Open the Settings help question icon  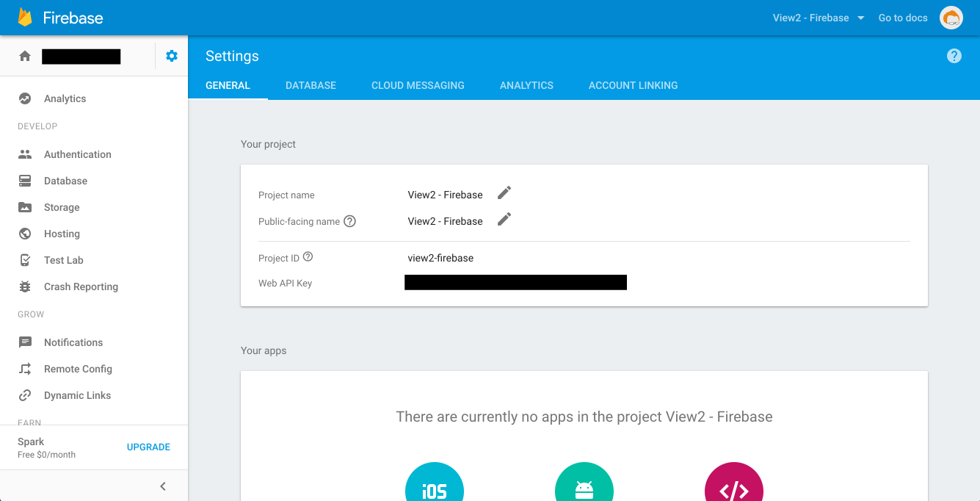(x=954, y=56)
